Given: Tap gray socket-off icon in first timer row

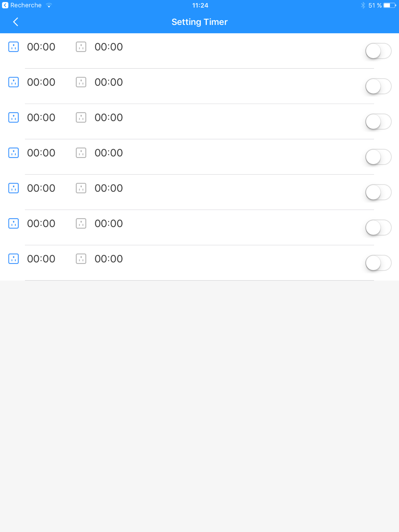Looking at the screenshot, I should pos(81,47).
